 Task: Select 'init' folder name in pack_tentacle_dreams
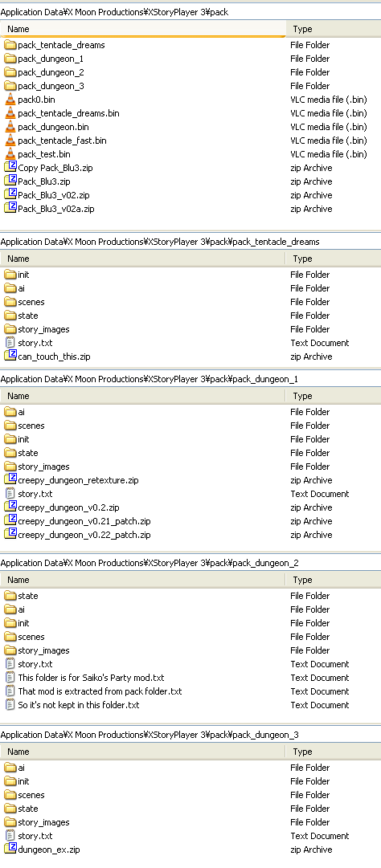coord(24,275)
